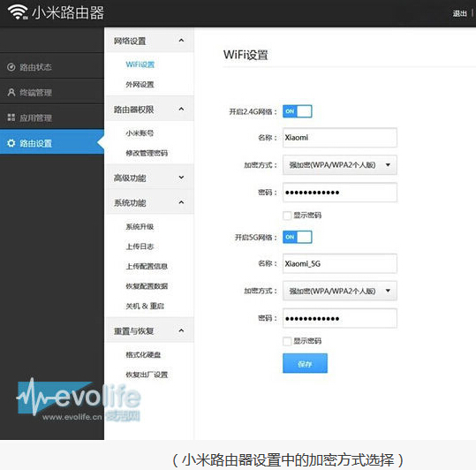Click the 系统功能 section header
Screen dimensions: 476x470
[x=149, y=202]
